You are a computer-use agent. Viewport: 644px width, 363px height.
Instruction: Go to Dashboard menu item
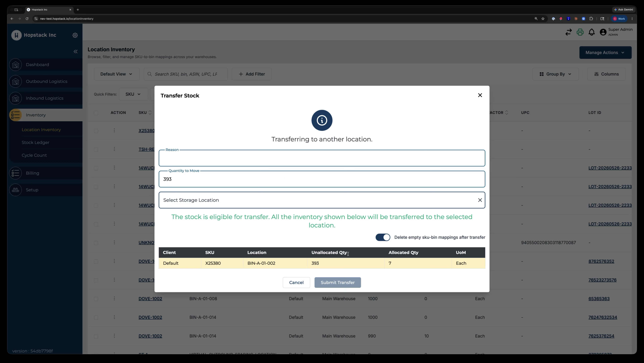click(x=37, y=65)
